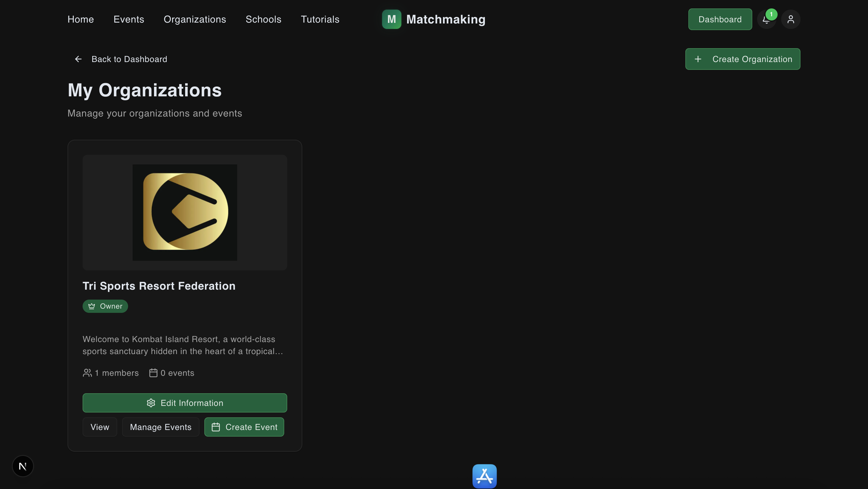Open the notifications bell icon

(766, 20)
